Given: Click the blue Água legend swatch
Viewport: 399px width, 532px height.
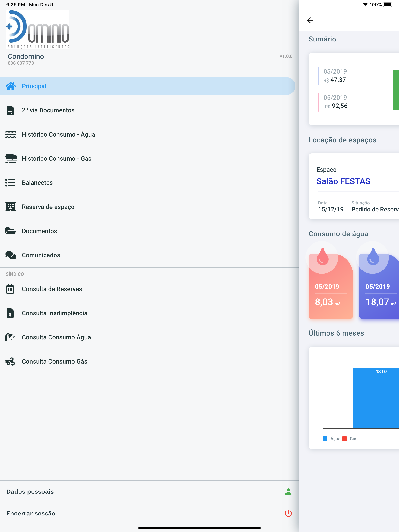Looking at the screenshot, I should click(325, 439).
